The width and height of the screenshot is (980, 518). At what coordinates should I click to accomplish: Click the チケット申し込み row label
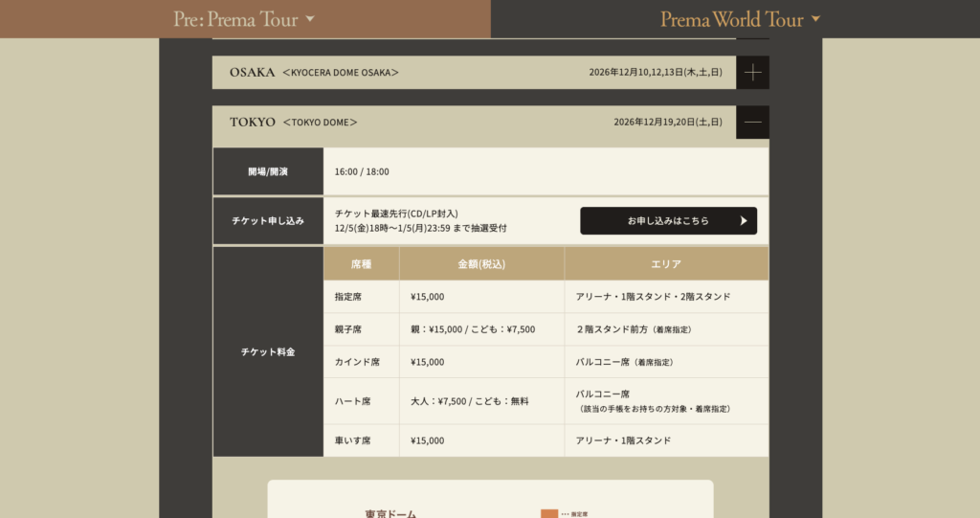pyautogui.click(x=268, y=221)
